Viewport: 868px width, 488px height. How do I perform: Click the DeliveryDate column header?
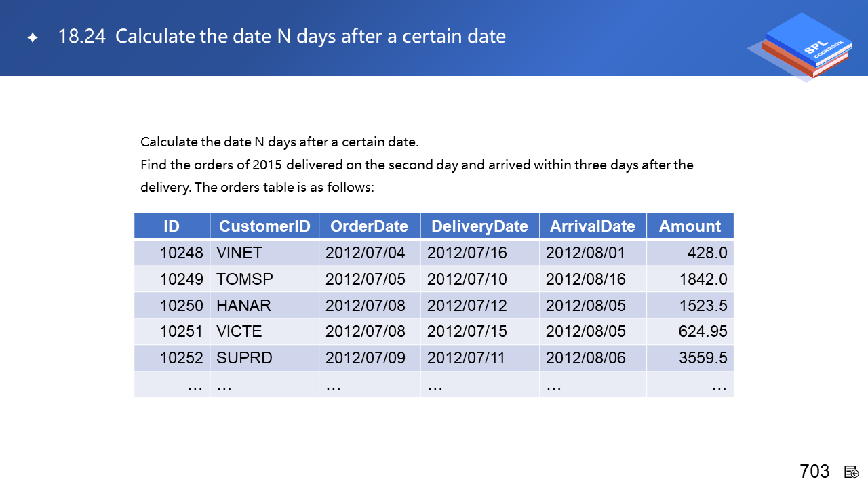(x=479, y=226)
